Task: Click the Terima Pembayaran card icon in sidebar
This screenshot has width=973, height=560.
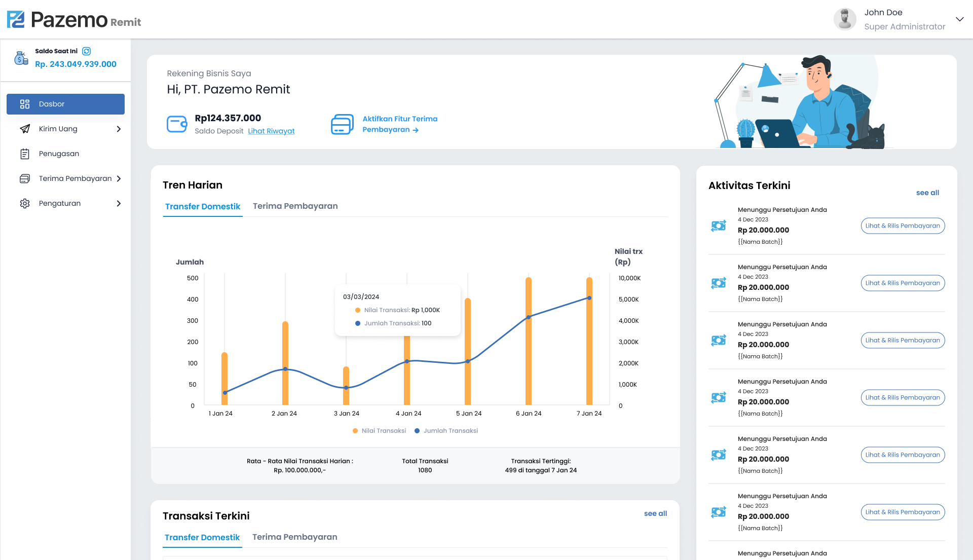Action: click(25, 178)
